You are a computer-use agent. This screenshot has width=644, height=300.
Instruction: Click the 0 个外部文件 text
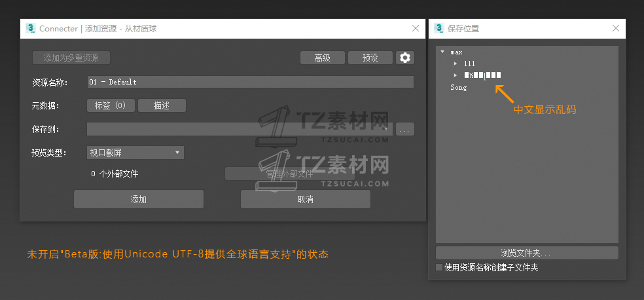coord(115,174)
